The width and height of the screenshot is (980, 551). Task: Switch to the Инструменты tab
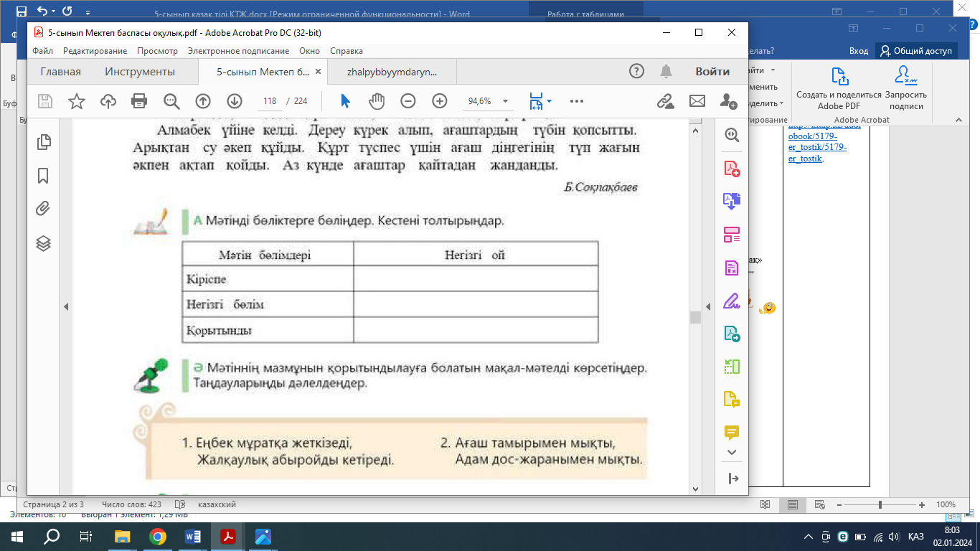[140, 72]
